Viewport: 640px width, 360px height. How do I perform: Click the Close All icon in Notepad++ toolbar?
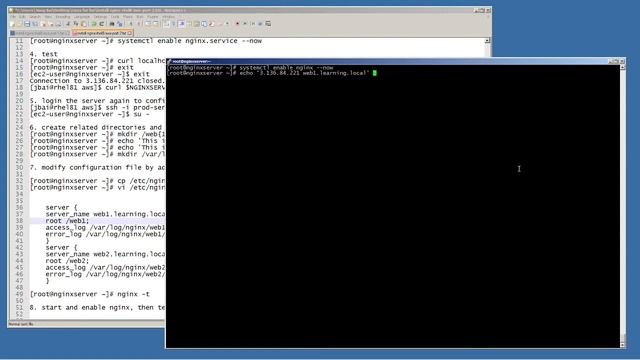tap(51, 24)
